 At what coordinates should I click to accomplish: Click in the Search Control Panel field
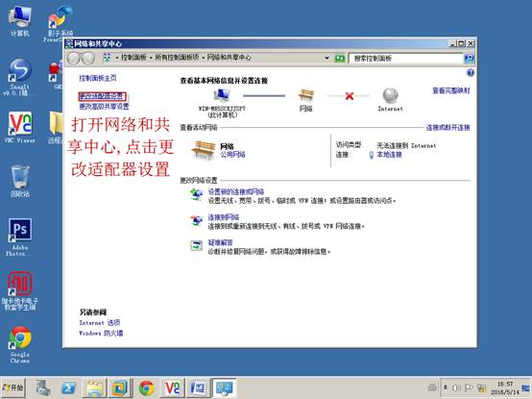(x=406, y=58)
